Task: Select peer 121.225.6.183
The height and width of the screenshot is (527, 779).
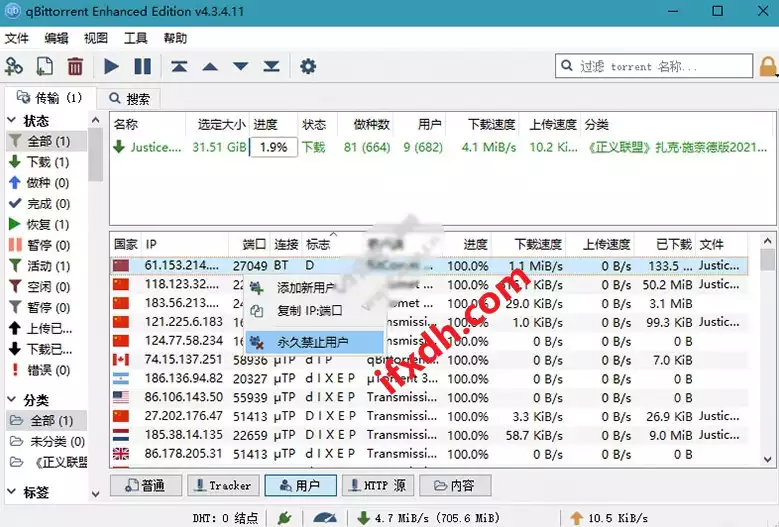Action: (x=429, y=322)
